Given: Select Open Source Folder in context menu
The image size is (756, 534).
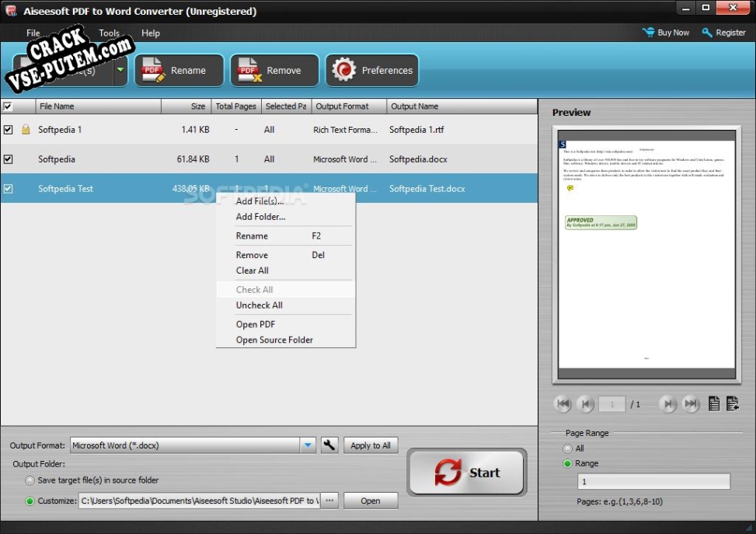Looking at the screenshot, I should pyautogui.click(x=274, y=340).
